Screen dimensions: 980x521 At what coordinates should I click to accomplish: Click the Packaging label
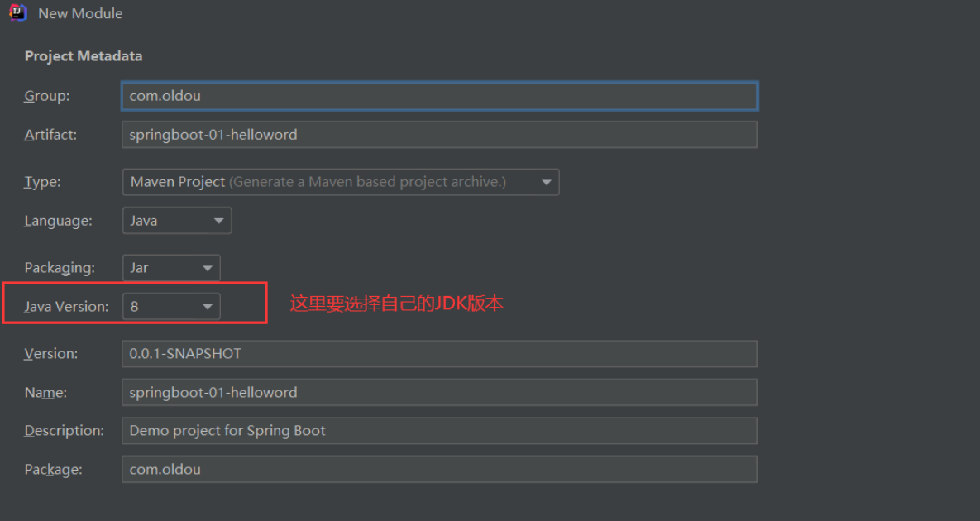60,268
